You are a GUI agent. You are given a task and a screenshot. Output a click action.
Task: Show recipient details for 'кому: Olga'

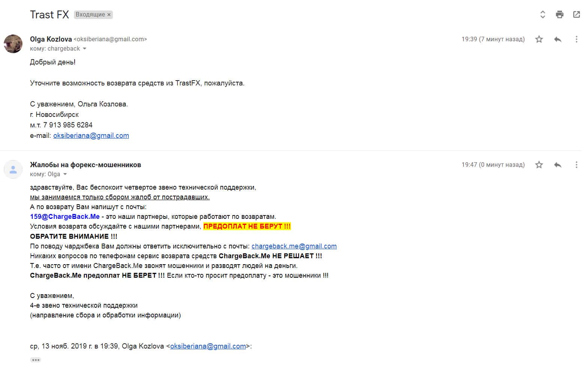[65, 174]
